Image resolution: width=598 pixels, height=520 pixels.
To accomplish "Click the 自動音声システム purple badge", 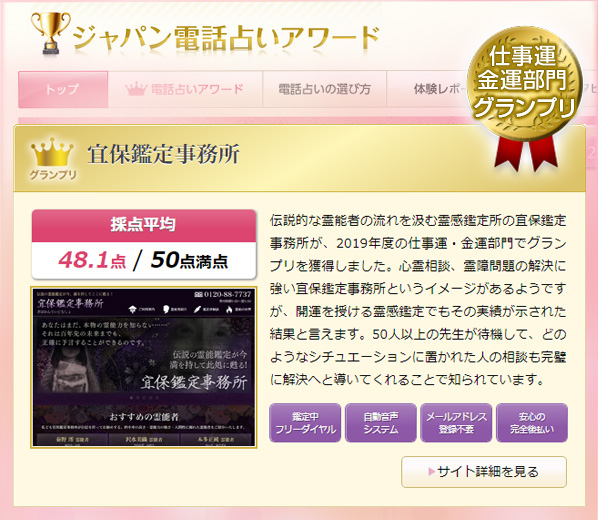I will click(x=381, y=423).
